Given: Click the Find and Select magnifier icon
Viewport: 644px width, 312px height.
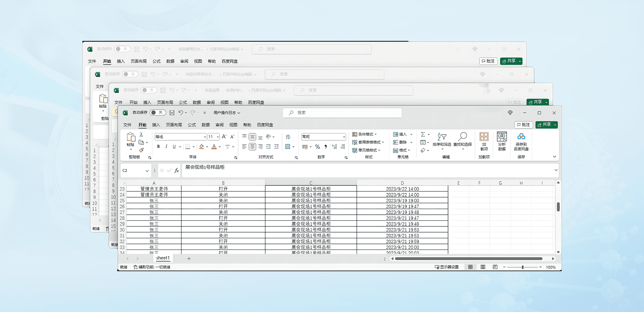Looking at the screenshot, I should (463, 136).
